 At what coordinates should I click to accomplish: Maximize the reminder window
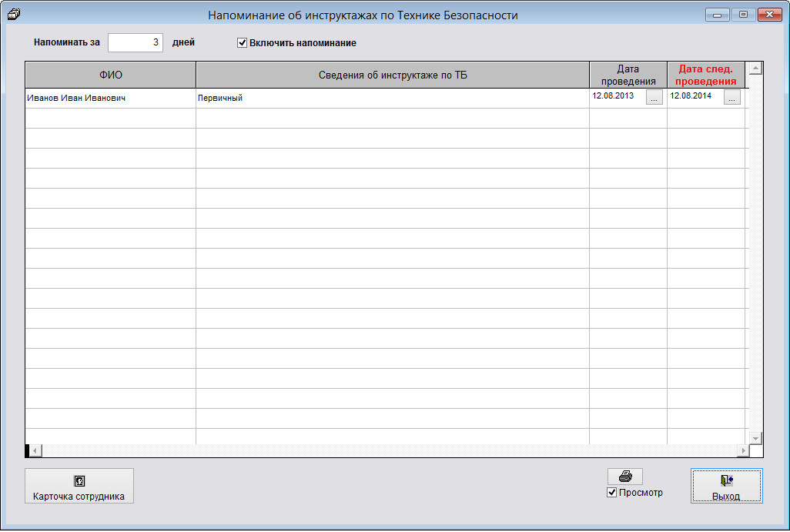click(743, 15)
